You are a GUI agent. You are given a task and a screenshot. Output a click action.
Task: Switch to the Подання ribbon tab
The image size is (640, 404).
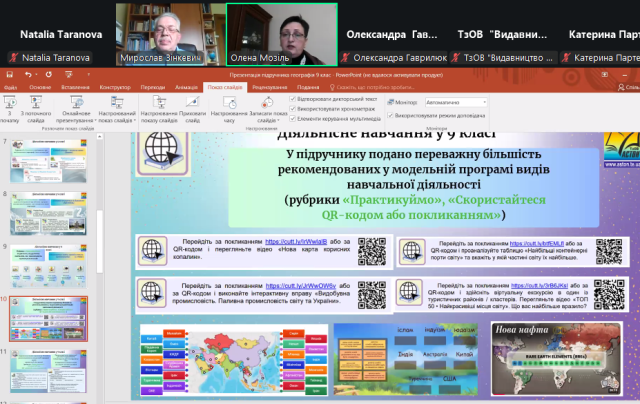click(x=308, y=87)
